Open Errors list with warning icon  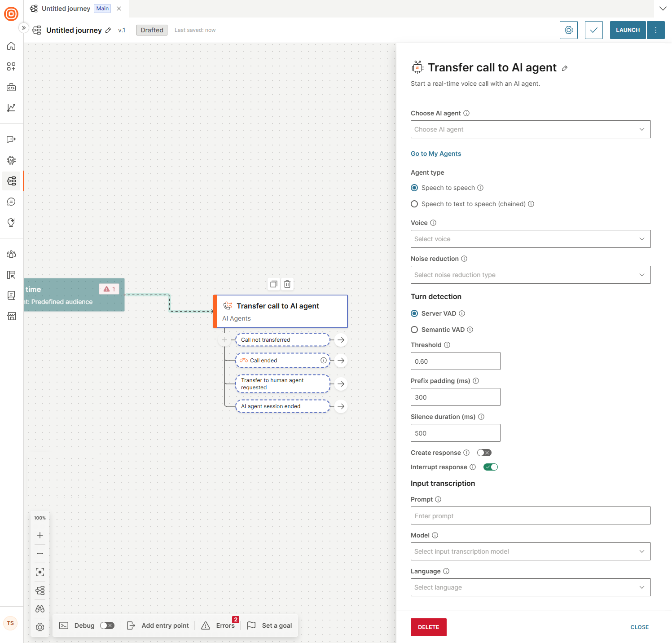point(218,625)
